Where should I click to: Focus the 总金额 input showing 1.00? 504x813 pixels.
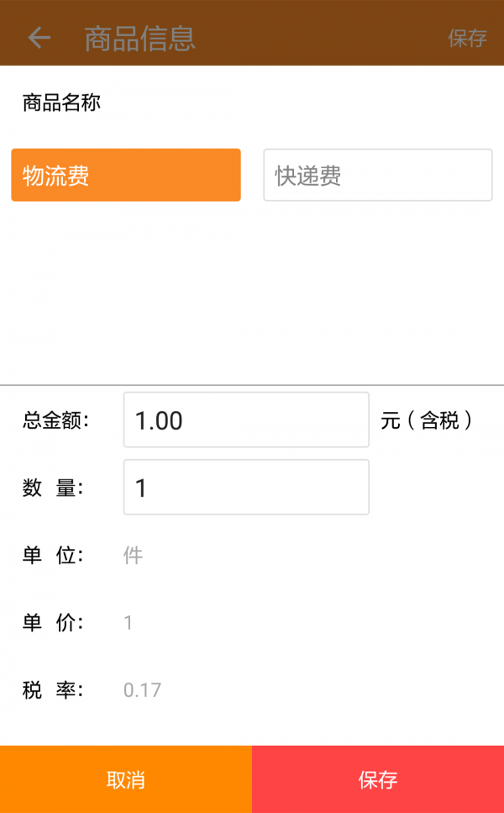pos(246,420)
